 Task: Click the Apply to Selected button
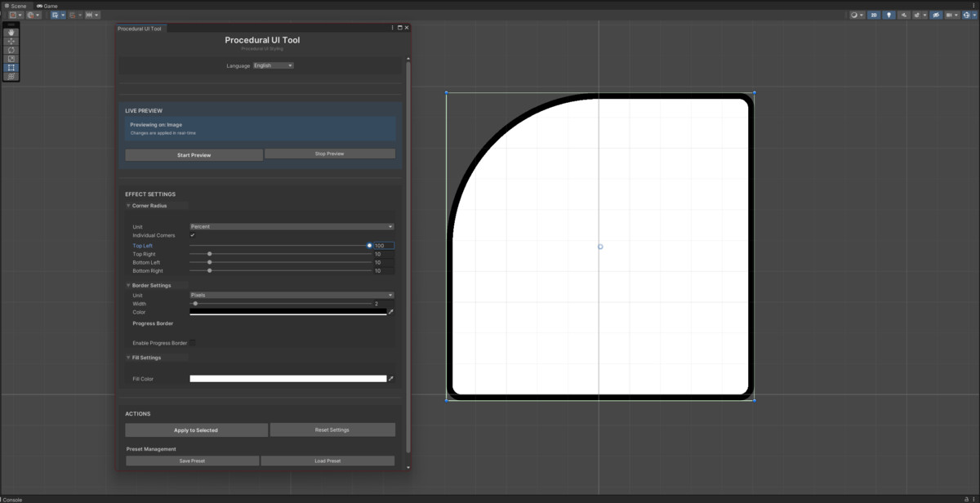pyautogui.click(x=196, y=430)
